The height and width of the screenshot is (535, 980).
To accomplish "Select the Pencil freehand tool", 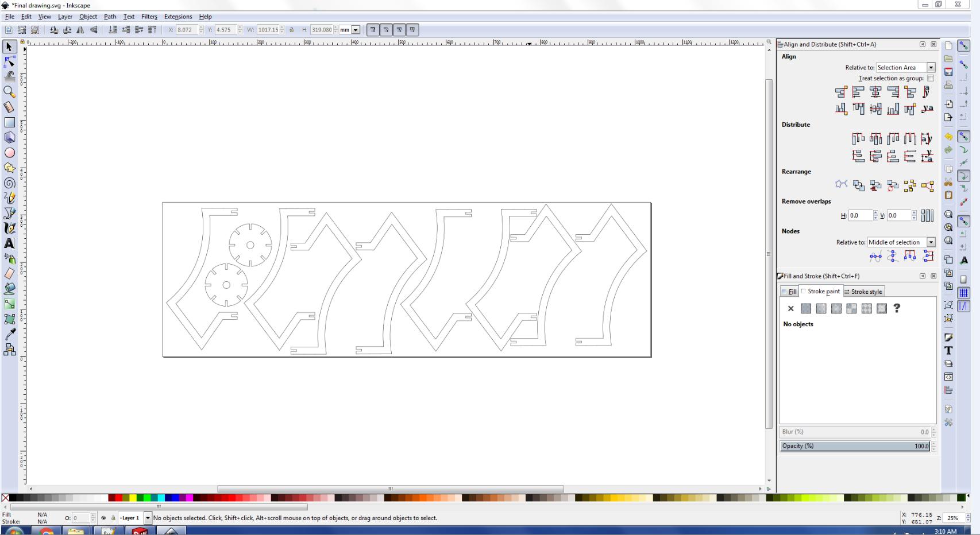I will 9,198.
